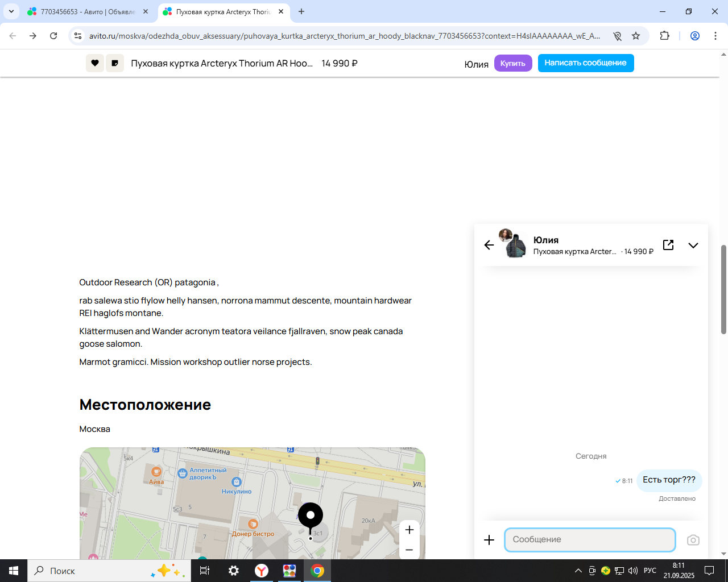This screenshot has width=728, height=582.
Task: Open the browser extensions puzzle icon
Action: point(664,36)
